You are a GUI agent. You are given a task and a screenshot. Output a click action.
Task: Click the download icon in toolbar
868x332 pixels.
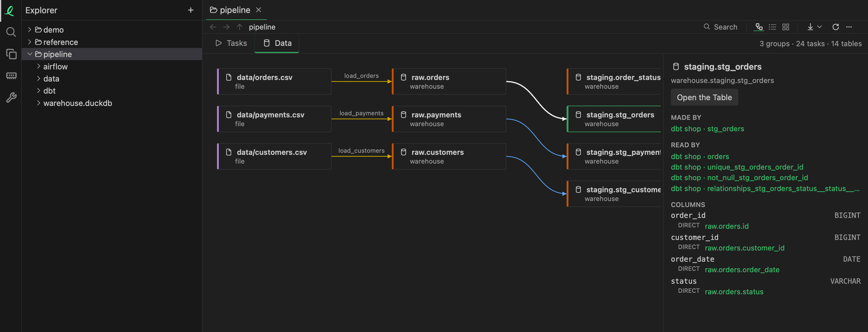(x=810, y=27)
